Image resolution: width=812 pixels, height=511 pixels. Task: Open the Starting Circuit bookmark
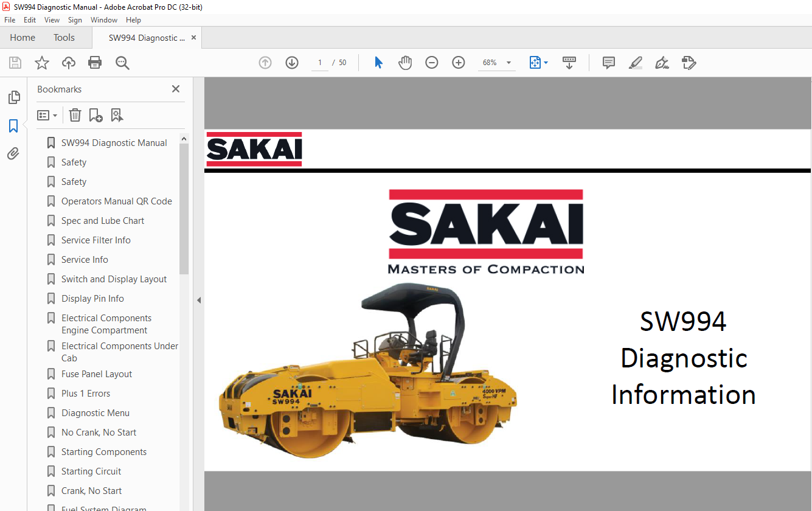tap(91, 471)
